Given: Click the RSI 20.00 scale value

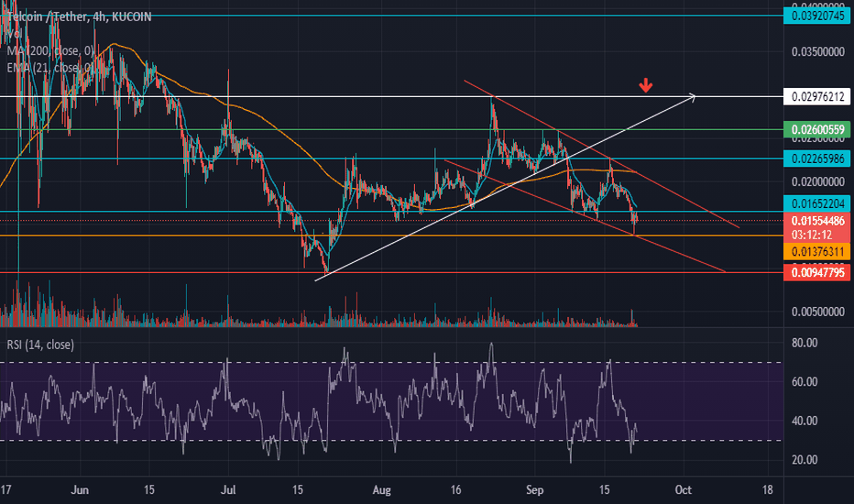Looking at the screenshot, I should tap(805, 460).
